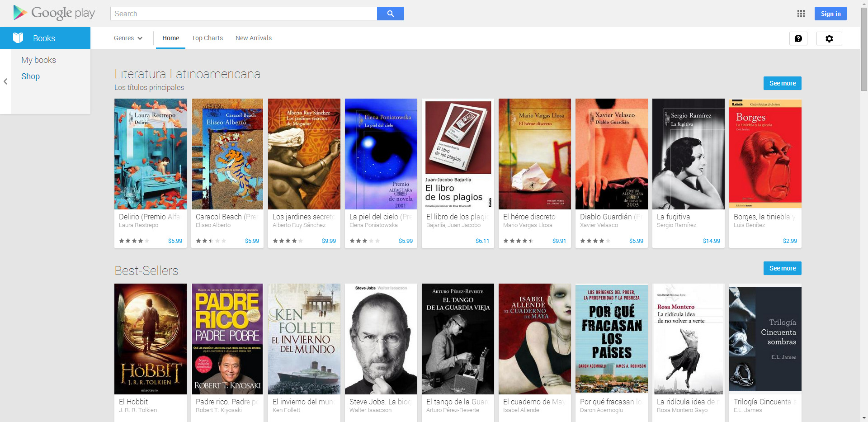Open the Steve Jobs biography cover
This screenshot has height=422, width=868.
pyautogui.click(x=381, y=339)
